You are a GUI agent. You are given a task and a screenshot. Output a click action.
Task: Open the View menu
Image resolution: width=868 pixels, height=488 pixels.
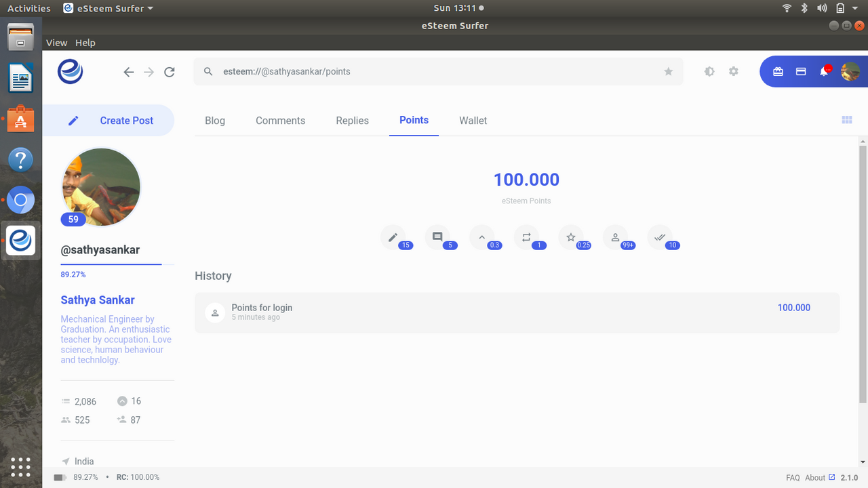coord(56,43)
